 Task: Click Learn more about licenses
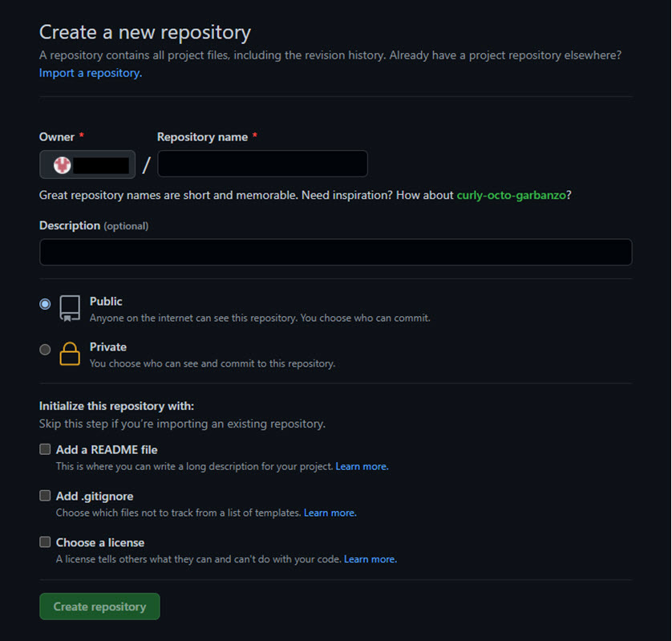(x=370, y=558)
